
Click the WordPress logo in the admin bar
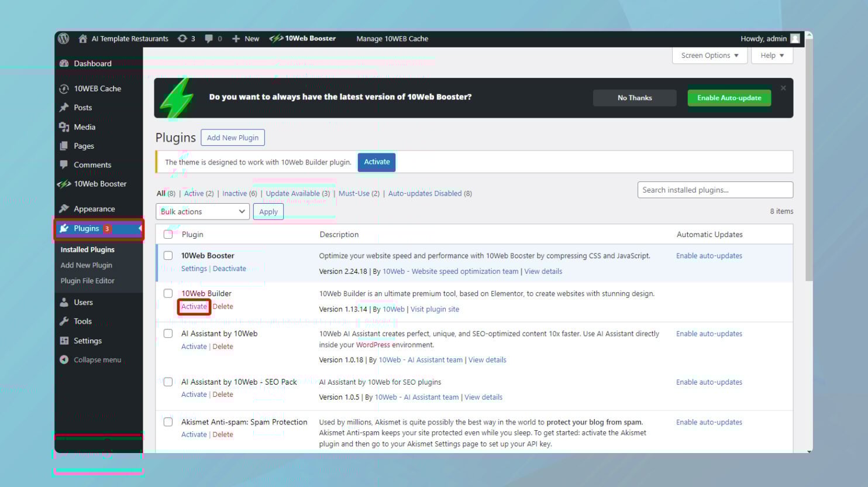pyautogui.click(x=63, y=39)
